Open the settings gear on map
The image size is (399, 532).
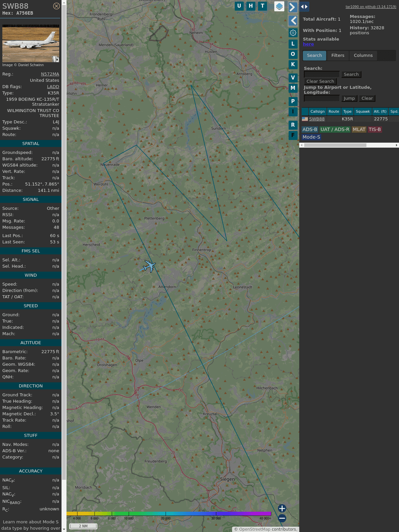(293, 33)
